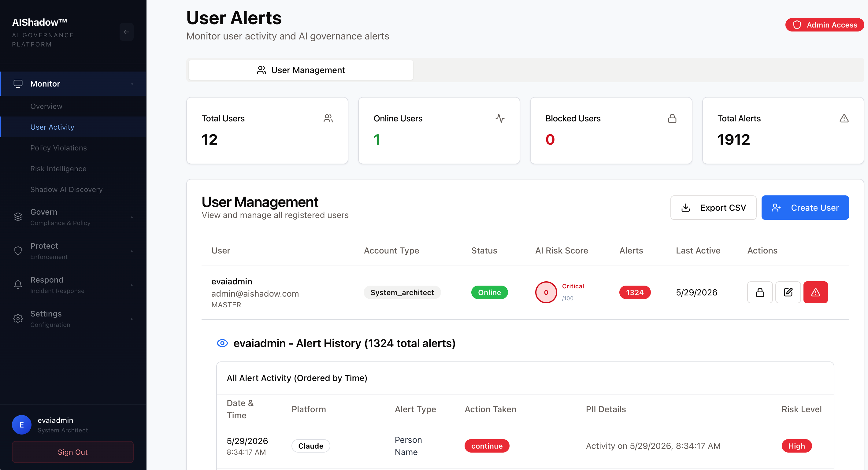Click the Blocked Users lock icon

click(672, 118)
